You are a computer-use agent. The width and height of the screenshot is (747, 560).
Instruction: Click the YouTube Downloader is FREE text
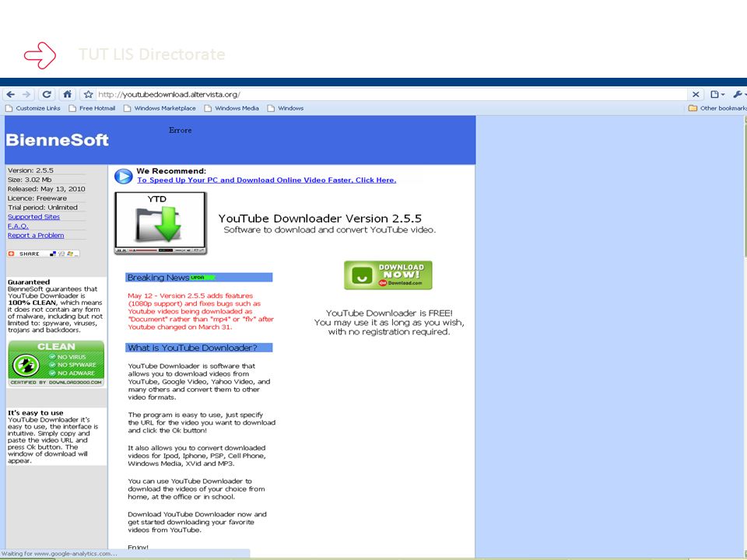389,313
